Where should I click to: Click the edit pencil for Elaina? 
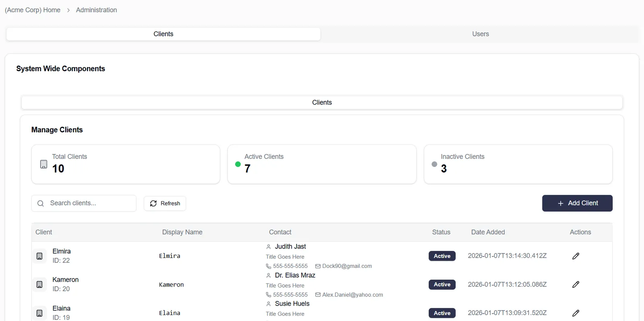576,313
